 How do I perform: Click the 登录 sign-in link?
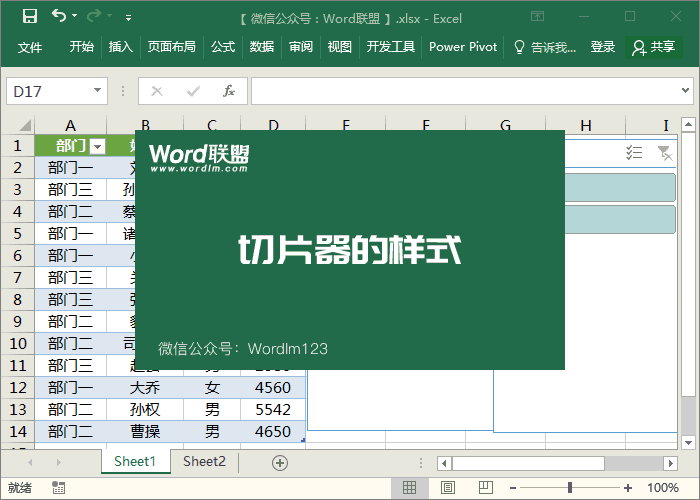[x=603, y=47]
